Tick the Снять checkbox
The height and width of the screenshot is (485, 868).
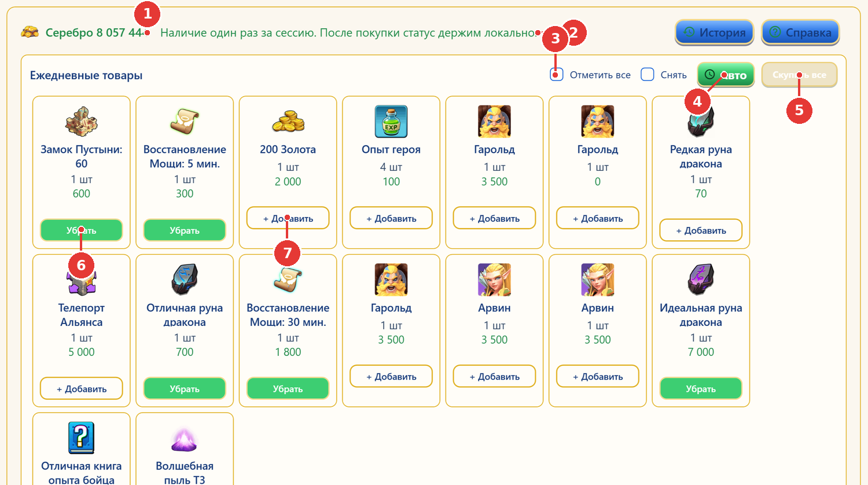(x=648, y=75)
